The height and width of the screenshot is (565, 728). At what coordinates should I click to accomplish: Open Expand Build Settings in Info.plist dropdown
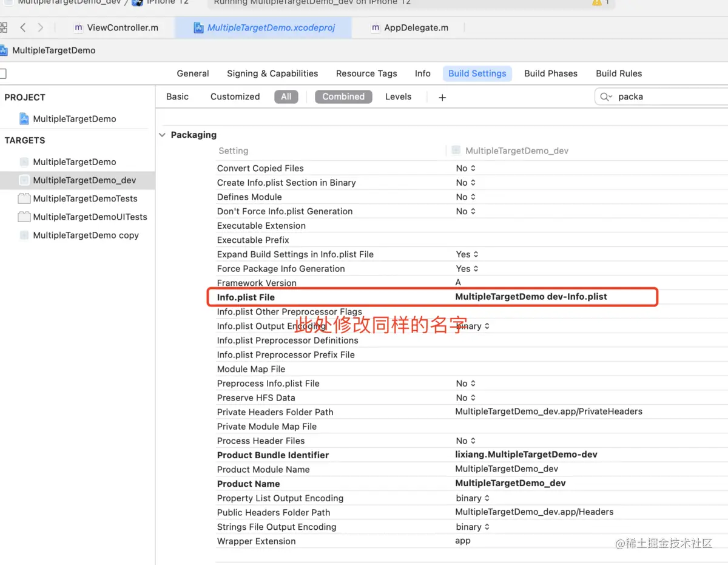click(467, 254)
